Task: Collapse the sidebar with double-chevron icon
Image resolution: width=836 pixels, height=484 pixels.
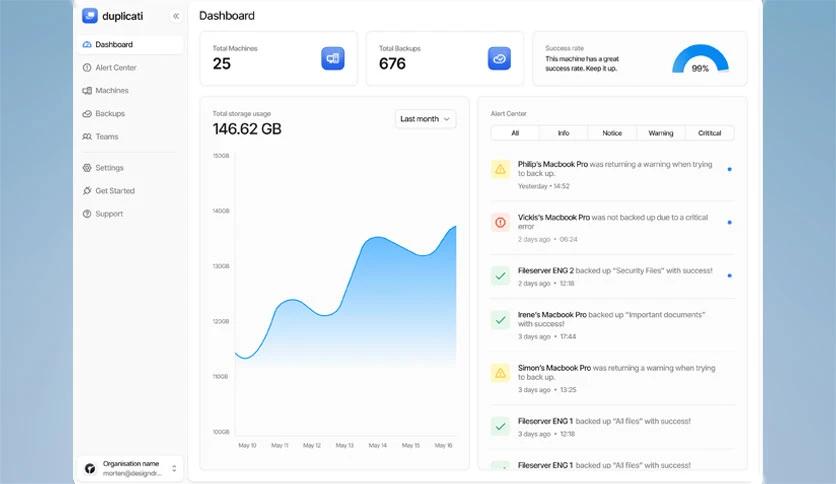Action: coord(176,16)
